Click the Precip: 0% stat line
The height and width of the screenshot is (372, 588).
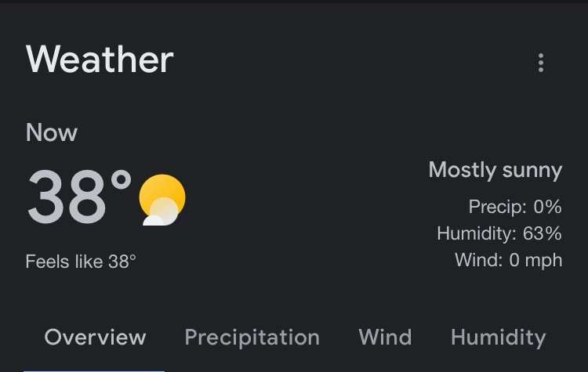515,207
